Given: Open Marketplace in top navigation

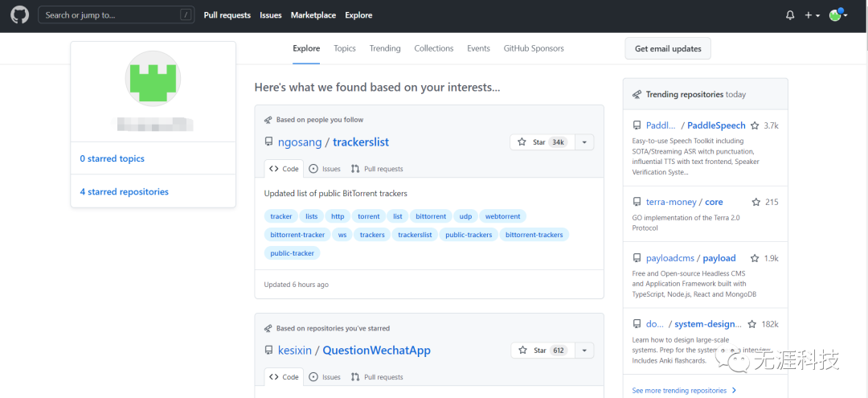Looking at the screenshot, I should coord(313,15).
